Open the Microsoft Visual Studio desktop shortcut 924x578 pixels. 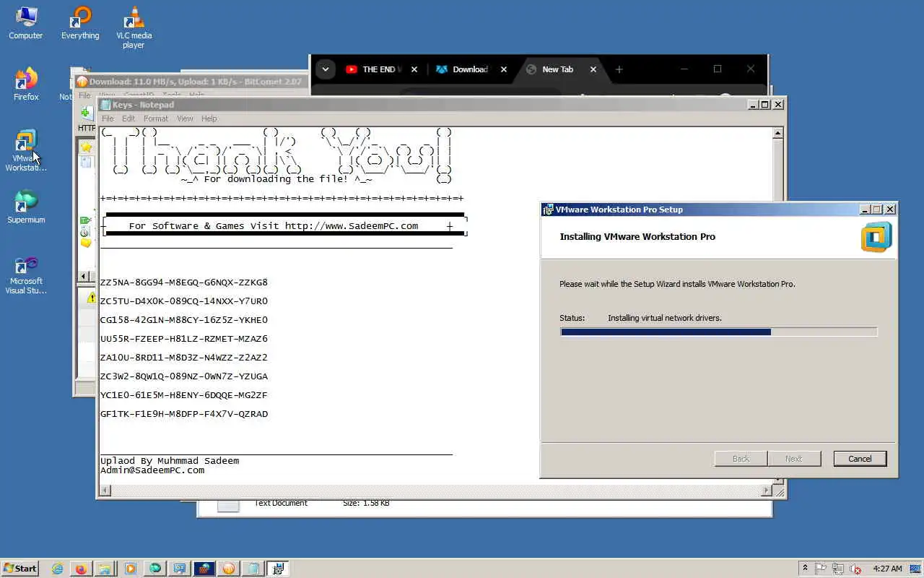click(x=26, y=275)
